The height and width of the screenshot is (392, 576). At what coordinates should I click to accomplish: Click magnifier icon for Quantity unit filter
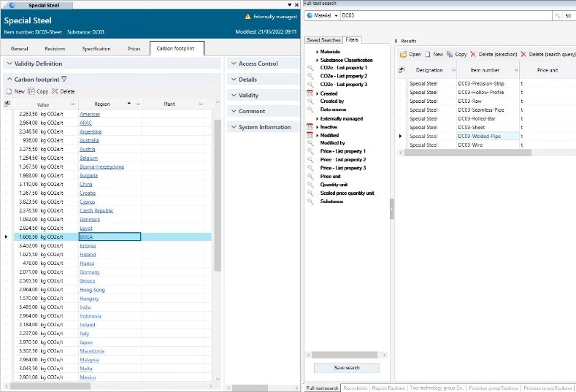coord(310,185)
